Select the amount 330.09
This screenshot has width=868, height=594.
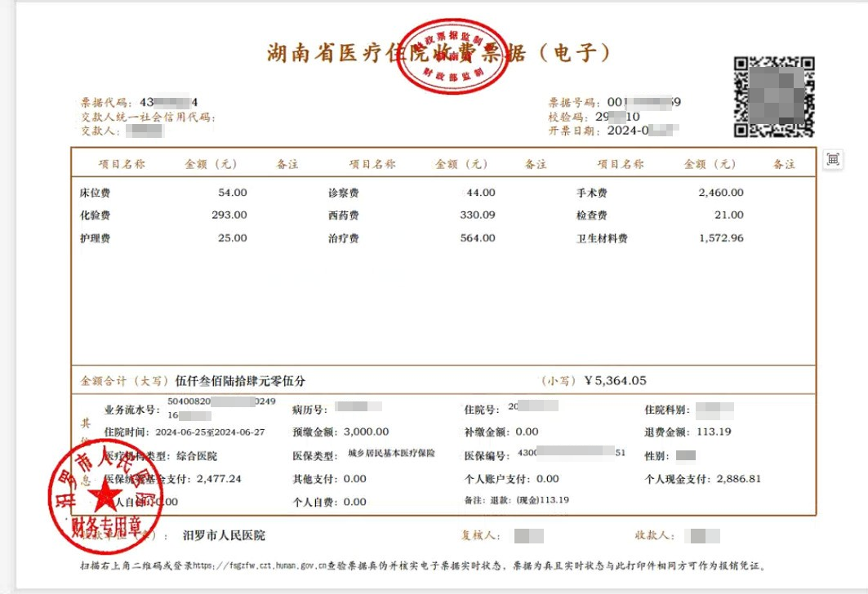478,215
